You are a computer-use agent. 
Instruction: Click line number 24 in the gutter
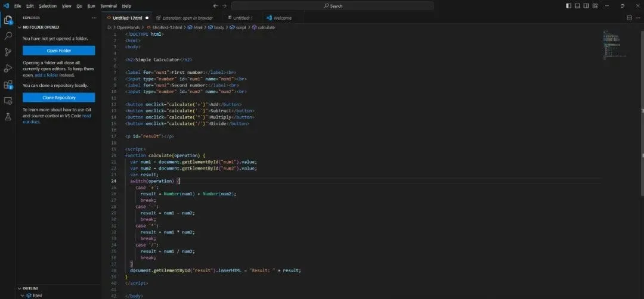(x=114, y=181)
